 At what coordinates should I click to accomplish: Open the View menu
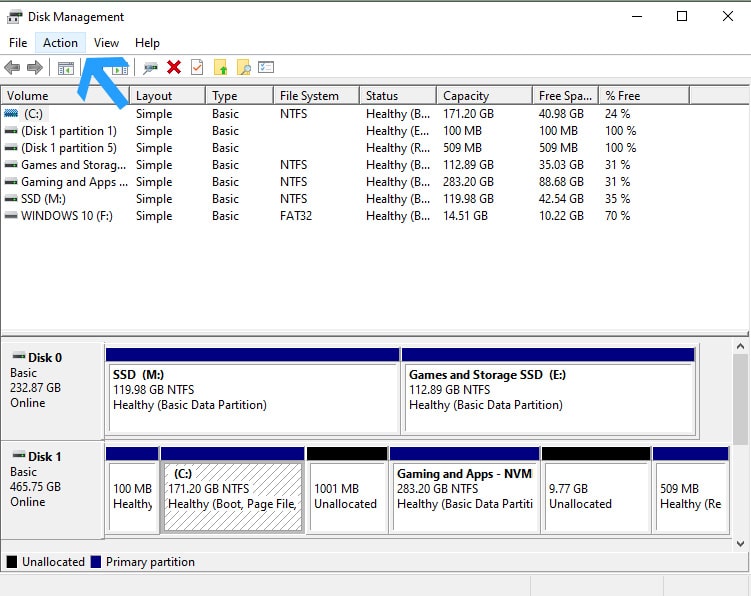tap(106, 43)
